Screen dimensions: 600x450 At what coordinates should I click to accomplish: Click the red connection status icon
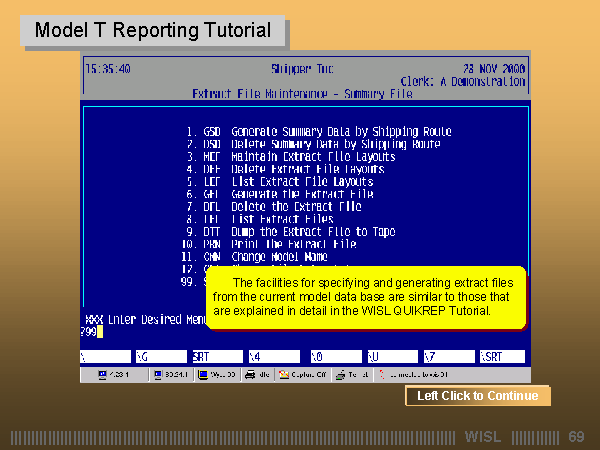382,375
